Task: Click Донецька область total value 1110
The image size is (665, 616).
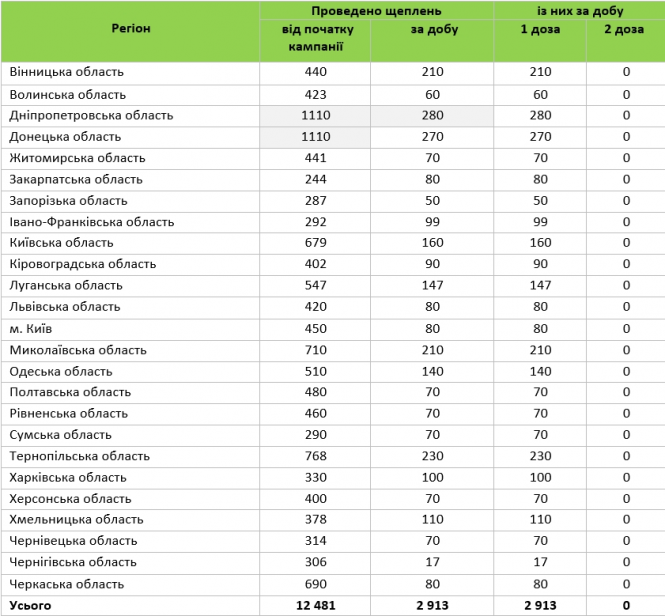Action: click(316, 137)
